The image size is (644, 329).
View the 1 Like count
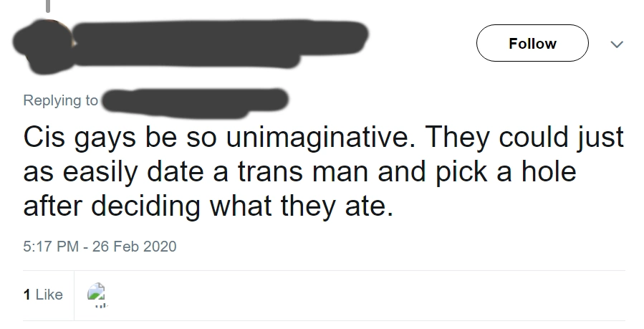(43, 295)
